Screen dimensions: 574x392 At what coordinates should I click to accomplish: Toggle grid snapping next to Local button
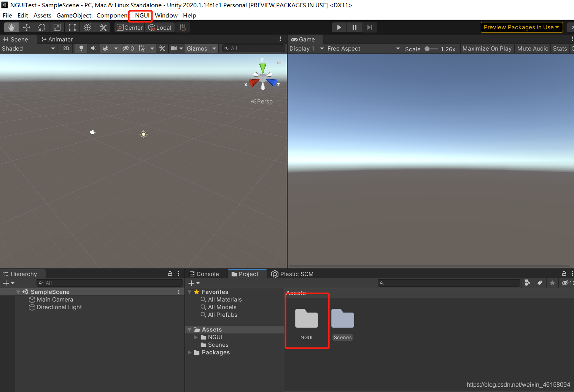click(x=183, y=27)
